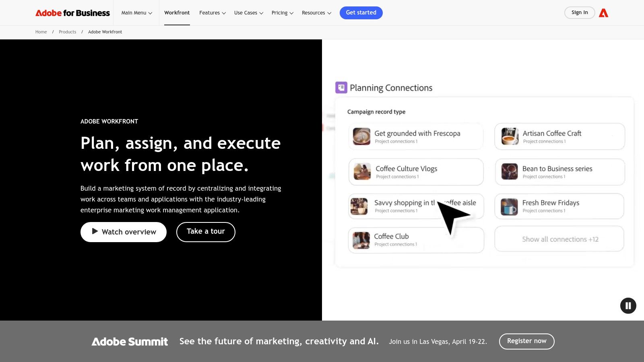This screenshot has height=362, width=644.
Task: Click the Fresh Brew Fridays mug image
Action: [509, 206]
